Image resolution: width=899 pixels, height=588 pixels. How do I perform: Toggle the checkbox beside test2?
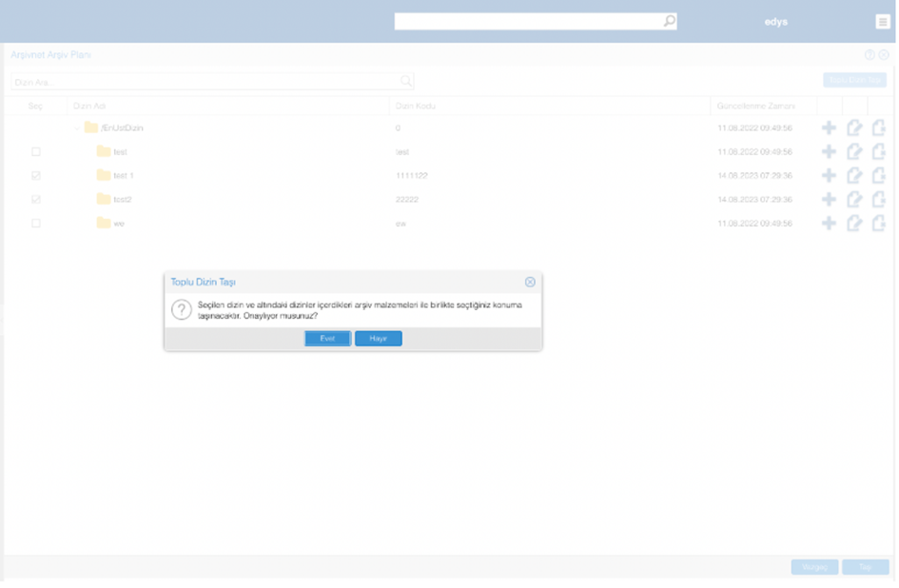[36, 200]
